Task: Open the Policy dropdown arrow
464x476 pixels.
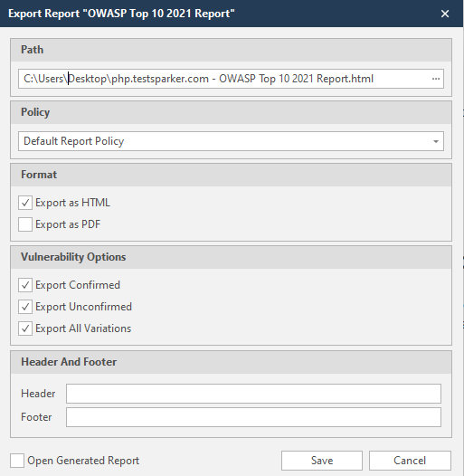Action: [436, 141]
